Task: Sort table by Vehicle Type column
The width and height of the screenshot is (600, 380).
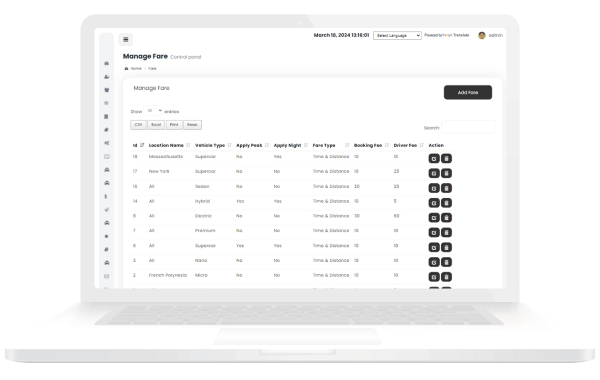Action: 213,145
